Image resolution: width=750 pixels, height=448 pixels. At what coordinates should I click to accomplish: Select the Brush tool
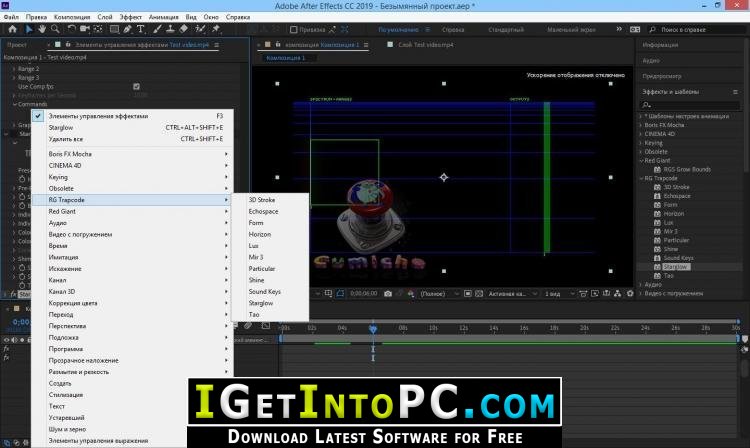pos(157,29)
